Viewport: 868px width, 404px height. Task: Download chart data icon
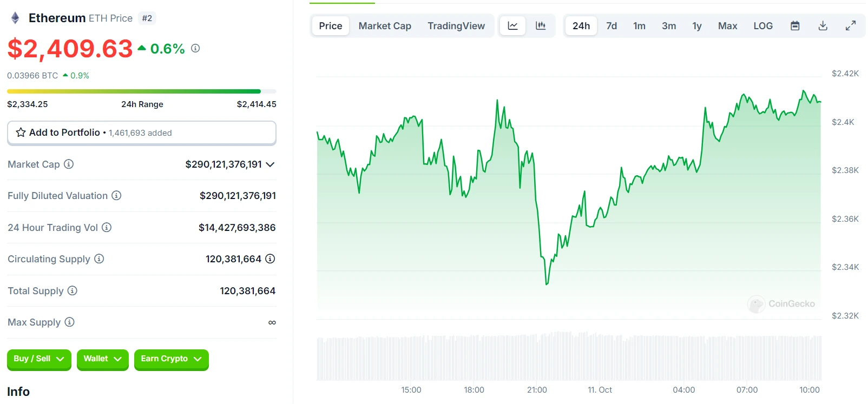pos(823,25)
